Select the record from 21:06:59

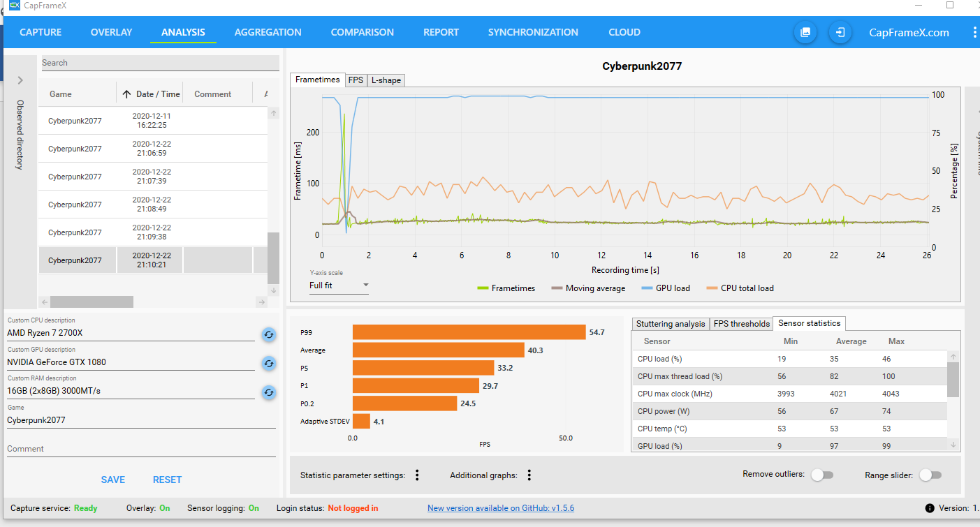tap(153, 149)
